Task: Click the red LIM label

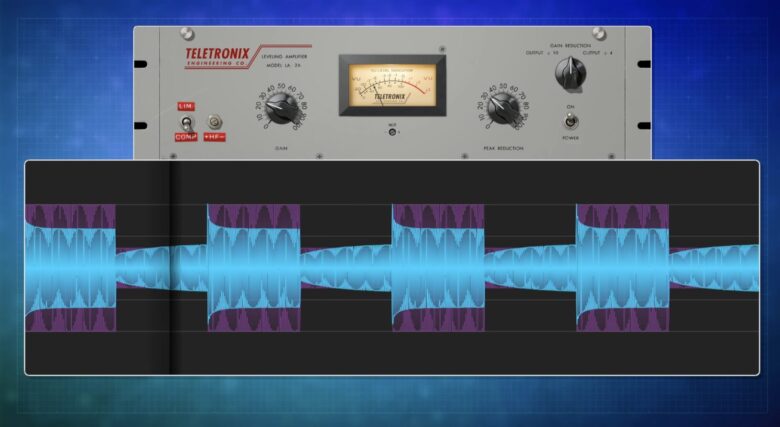Action: pyautogui.click(x=185, y=106)
